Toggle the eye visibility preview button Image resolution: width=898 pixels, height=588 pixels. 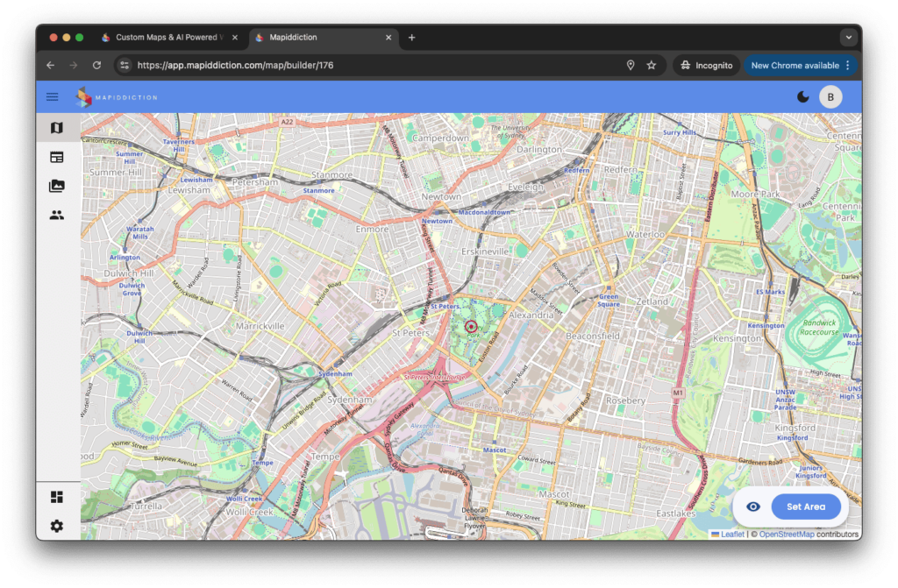point(752,507)
